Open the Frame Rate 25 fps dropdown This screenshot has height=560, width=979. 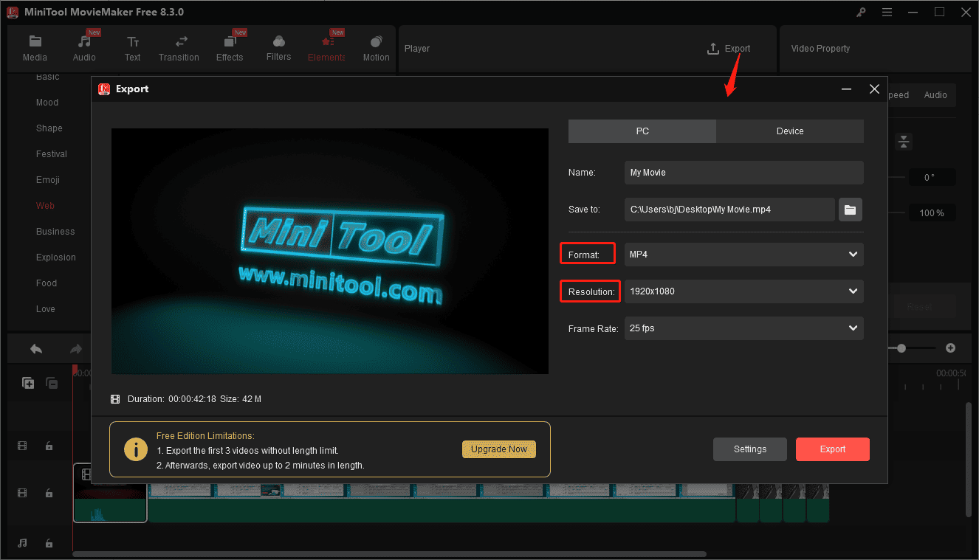[x=743, y=328]
